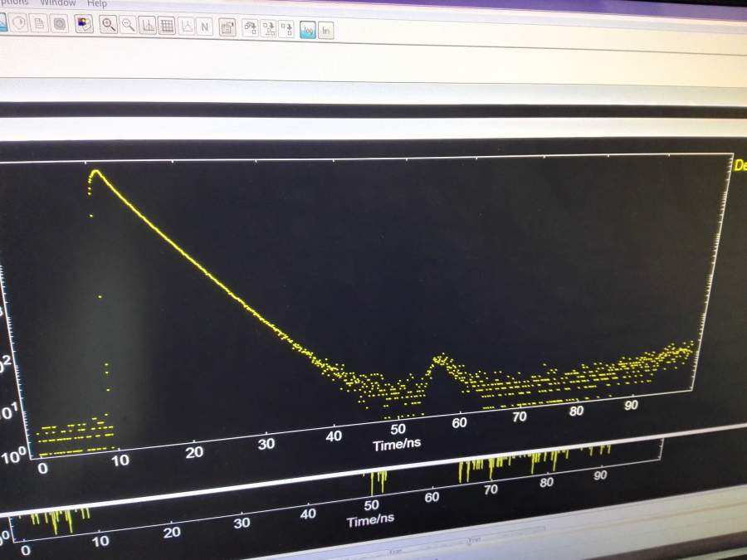Click the 90 tick label on residuals plot
Image resolution: width=747 pixels, height=560 pixels.
600,475
